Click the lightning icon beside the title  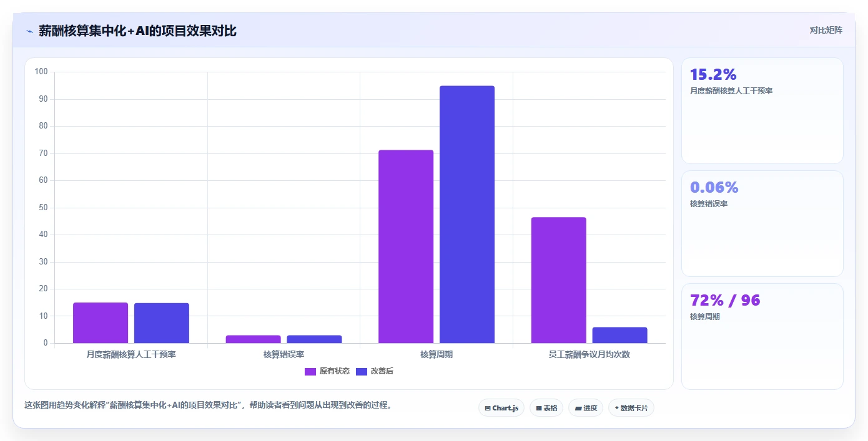(29, 31)
